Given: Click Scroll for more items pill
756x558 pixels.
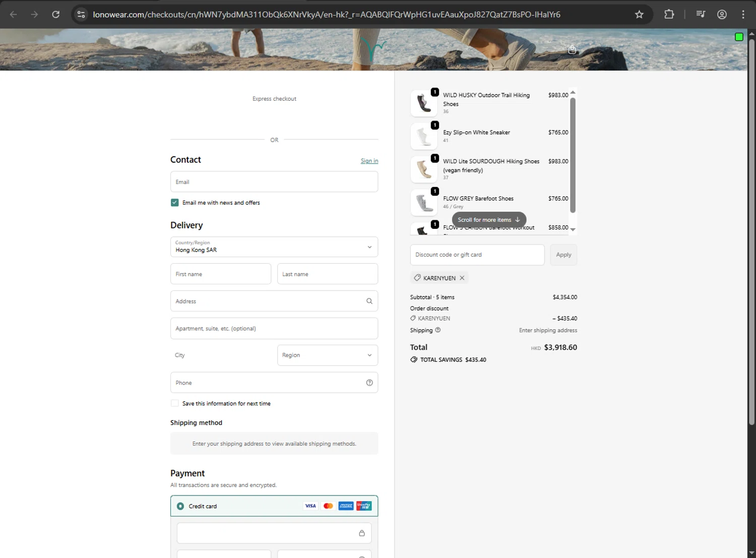Looking at the screenshot, I should click(x=489, y=220).
